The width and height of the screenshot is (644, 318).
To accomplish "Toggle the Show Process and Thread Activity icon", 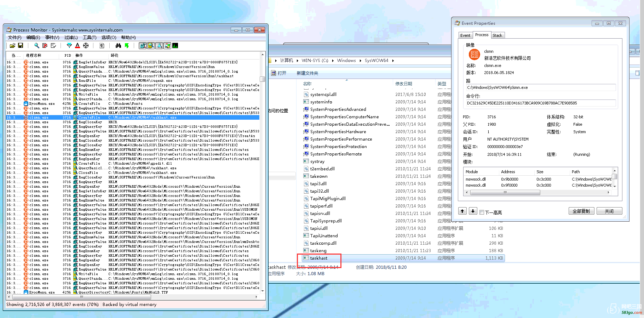I will point(167,46).
